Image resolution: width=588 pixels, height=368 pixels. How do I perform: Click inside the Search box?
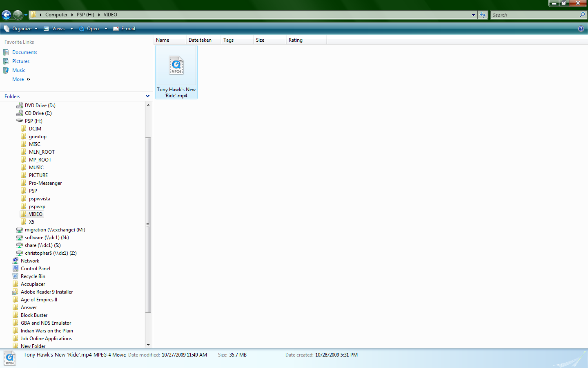point(534,15)
